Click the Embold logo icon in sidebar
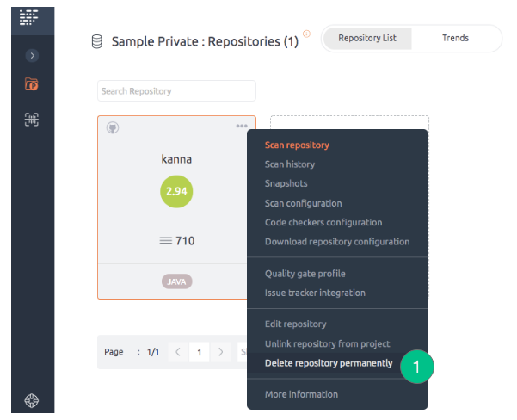Image resolution: width=517 pixels, height=420 pixels. click(x=28, y=17)
